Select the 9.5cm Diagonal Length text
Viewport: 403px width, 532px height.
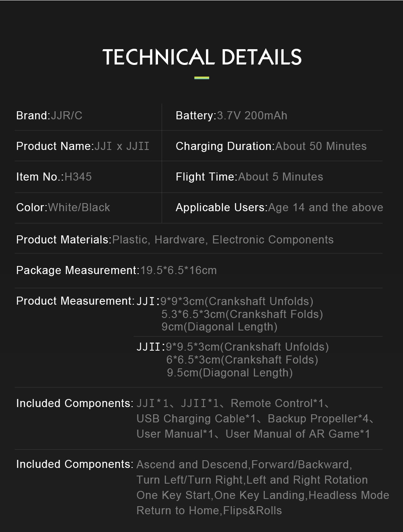(230, 373)
